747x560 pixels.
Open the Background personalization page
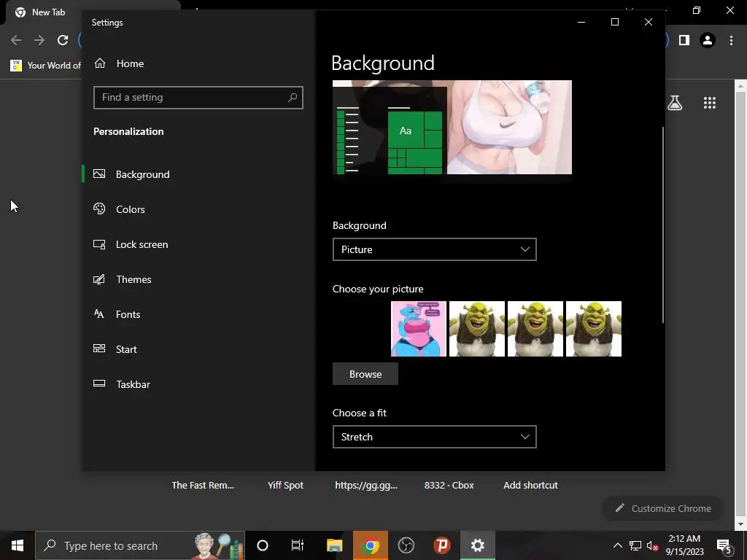click(x=198, y=174)
